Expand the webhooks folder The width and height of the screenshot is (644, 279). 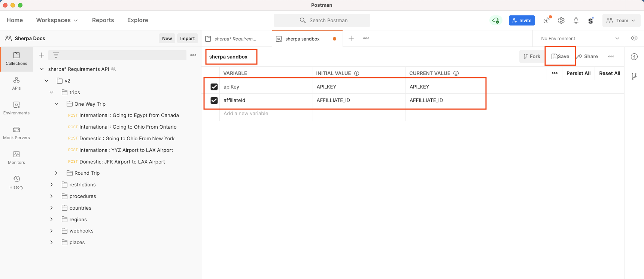(51, 231)
